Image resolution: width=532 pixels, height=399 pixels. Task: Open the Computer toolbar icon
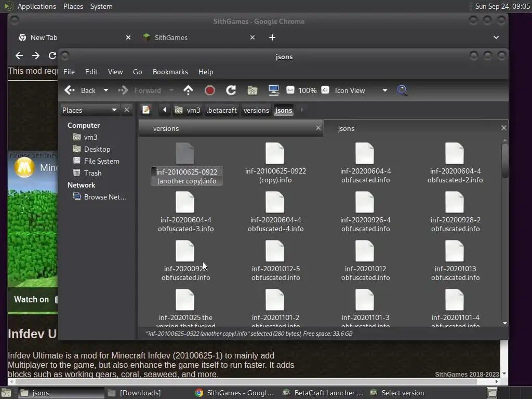pos(273,90)
